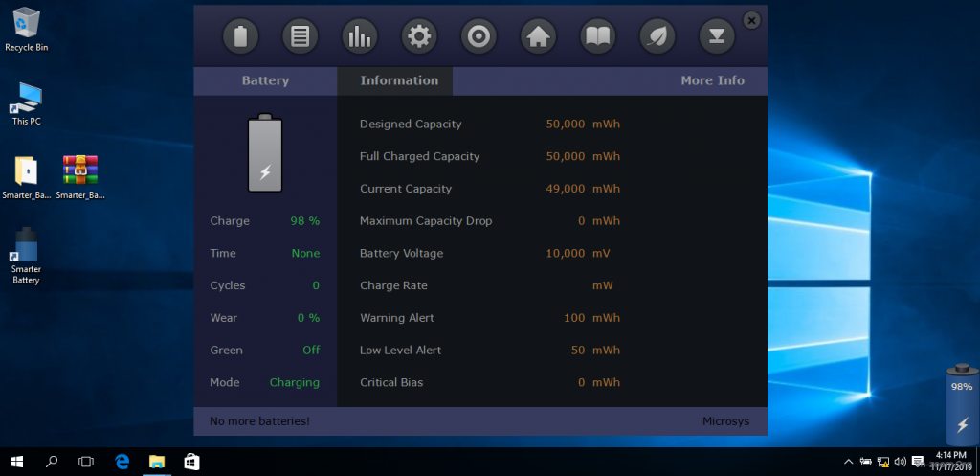Show the bar chart statistics icon

pos(360,36)
